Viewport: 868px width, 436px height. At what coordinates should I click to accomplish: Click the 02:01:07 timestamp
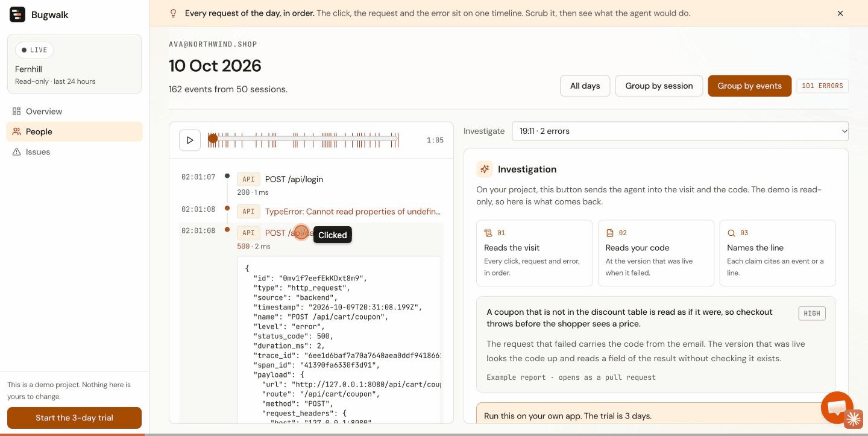tap(198, 177)
